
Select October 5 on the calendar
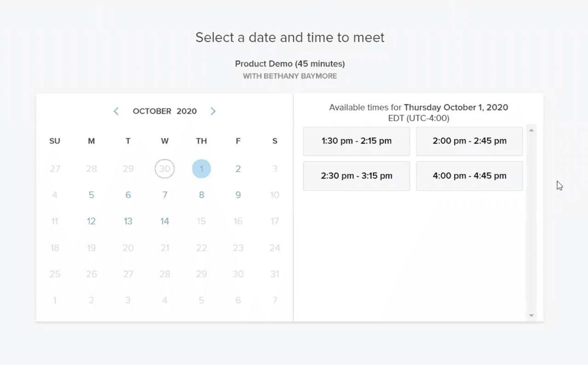[91, 195]
